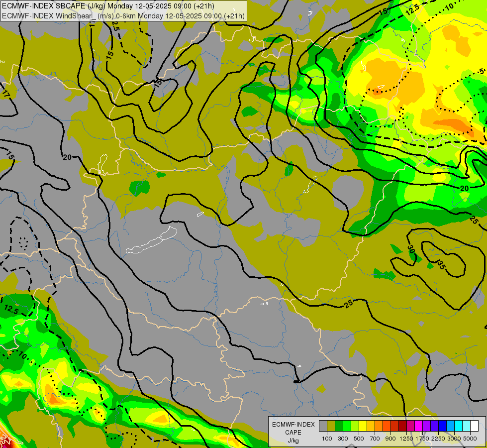The image size is (487, 448).
Task: Click the ECMWF-INDEX legend heading
Action: pyautogui.click(x=293, y=425)
